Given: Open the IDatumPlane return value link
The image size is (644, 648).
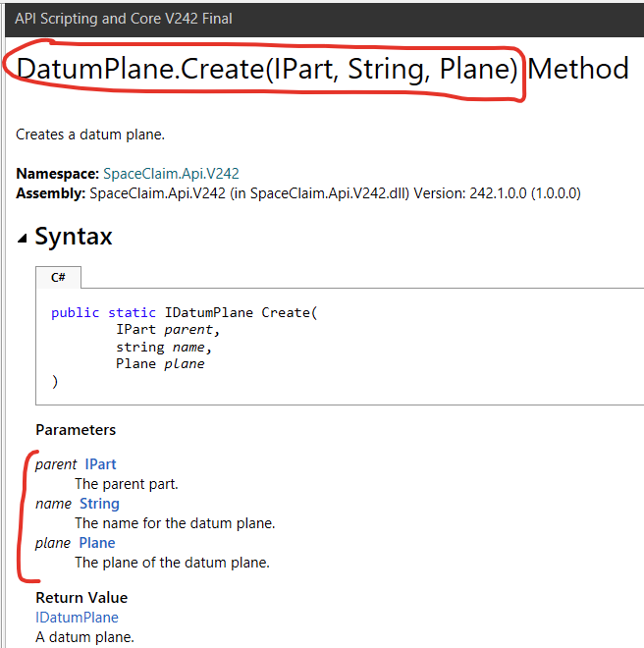Looking at the screenshot, I should [77, 618].
